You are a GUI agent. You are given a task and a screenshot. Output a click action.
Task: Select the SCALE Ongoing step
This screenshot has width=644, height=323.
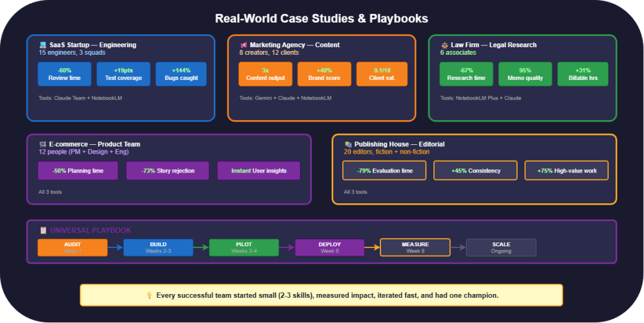click(x=501, y=247)
